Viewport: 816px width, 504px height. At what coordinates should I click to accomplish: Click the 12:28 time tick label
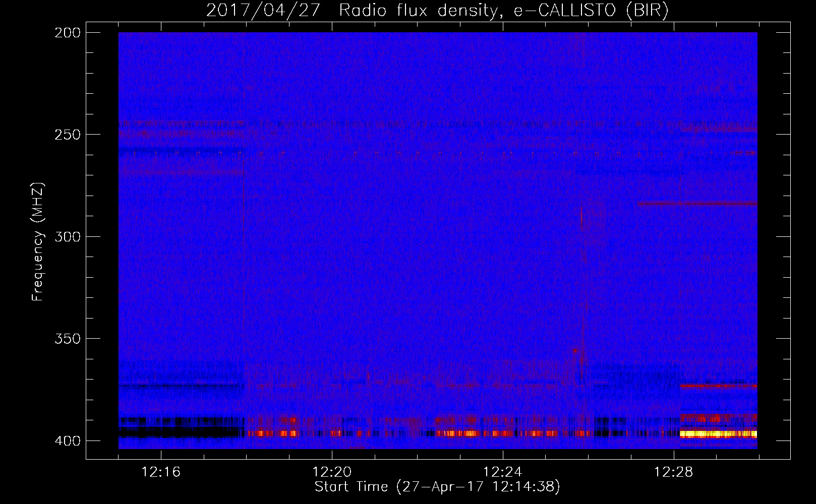[674, 472]
